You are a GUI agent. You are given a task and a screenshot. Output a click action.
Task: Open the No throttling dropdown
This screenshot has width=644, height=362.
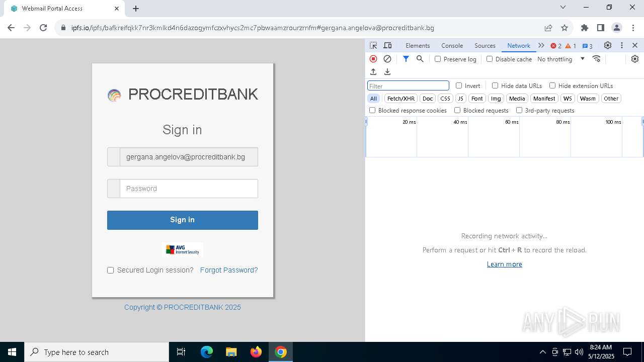560,59
